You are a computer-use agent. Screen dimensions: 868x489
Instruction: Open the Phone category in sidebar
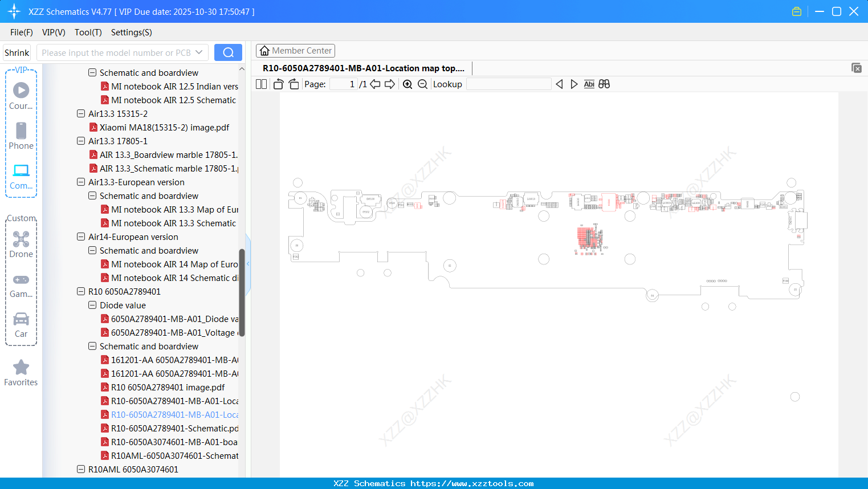(21, 136)
